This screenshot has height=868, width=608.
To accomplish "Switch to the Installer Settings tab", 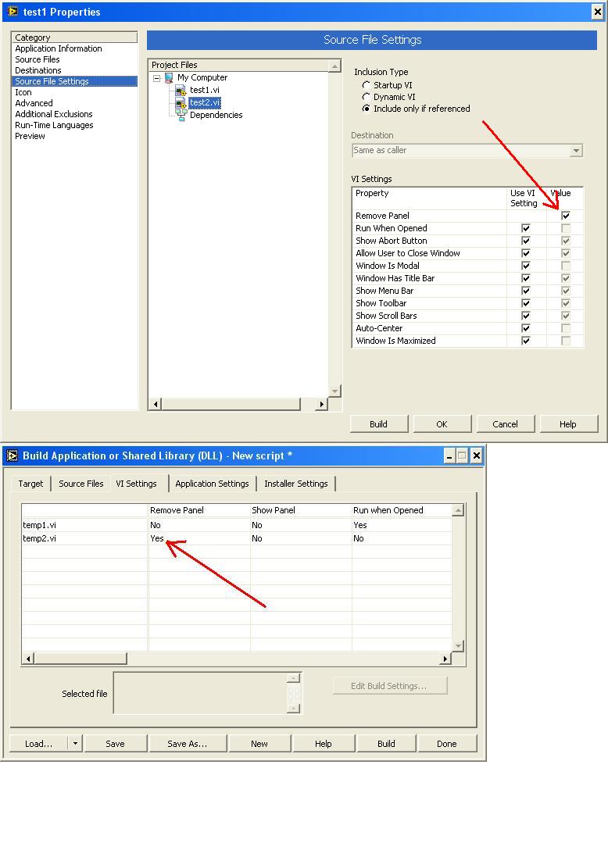I will [296, 484].
